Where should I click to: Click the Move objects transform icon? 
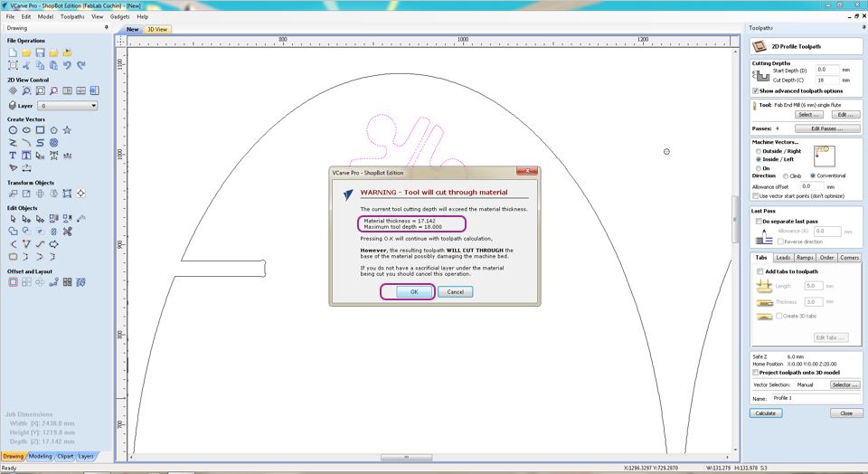pos(13,194)
